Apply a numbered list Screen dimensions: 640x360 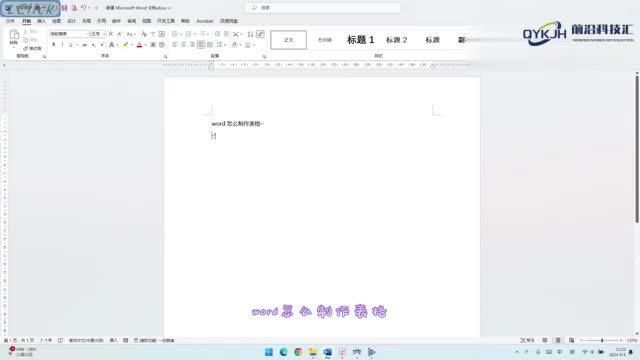(188, 34)
